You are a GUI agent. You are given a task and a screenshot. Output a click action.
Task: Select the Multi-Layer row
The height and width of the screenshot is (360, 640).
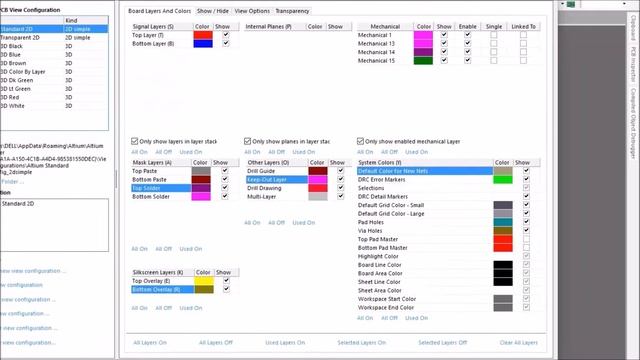(x=276, y=197)
